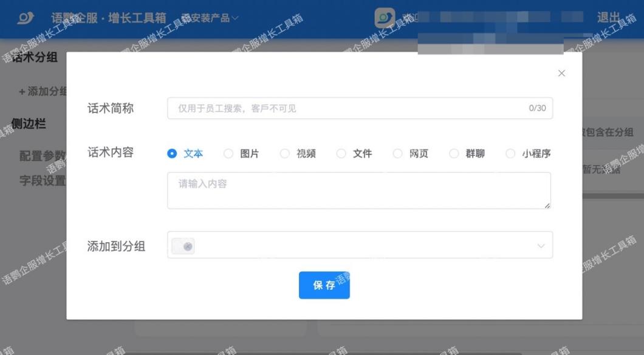Select the 小程序 radio option

510,154
